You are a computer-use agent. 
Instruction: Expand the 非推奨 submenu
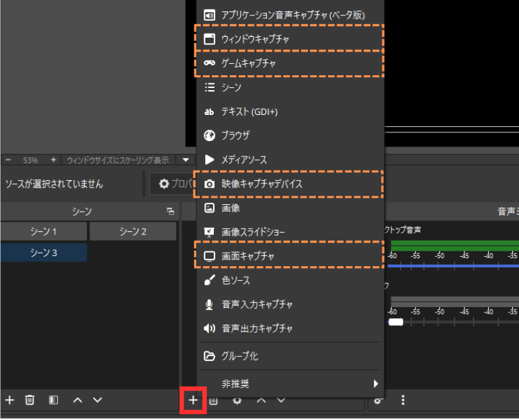click(x=290, y=384)
